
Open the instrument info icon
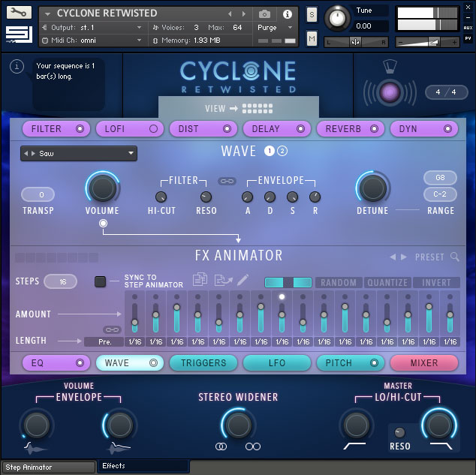click(287, 14)
